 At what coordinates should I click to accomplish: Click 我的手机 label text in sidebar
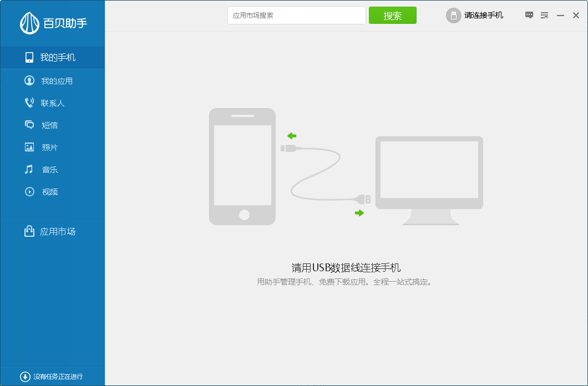point(58,57)
